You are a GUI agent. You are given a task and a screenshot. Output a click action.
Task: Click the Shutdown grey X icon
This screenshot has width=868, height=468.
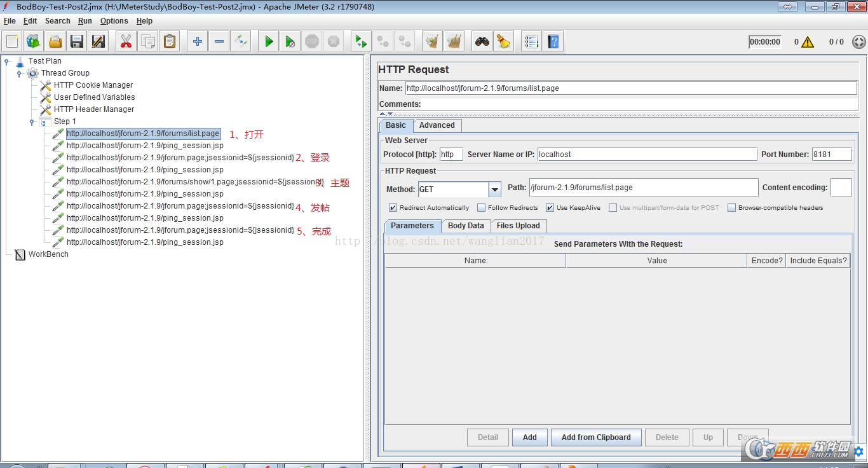pos(334,42)
